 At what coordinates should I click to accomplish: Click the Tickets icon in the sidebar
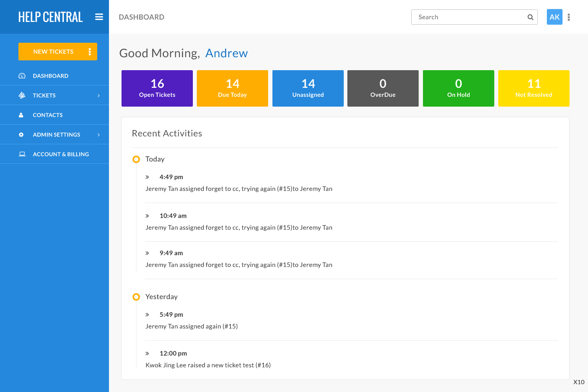[x=22, y=95]
